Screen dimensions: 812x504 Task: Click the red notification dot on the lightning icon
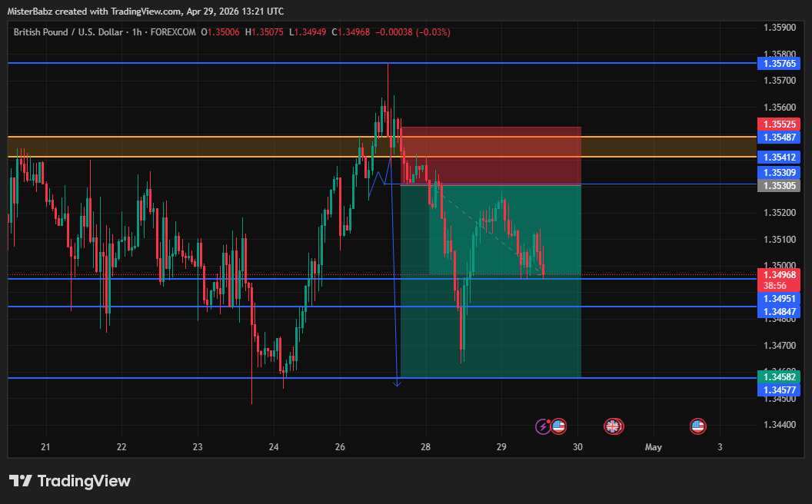point(548,421)
